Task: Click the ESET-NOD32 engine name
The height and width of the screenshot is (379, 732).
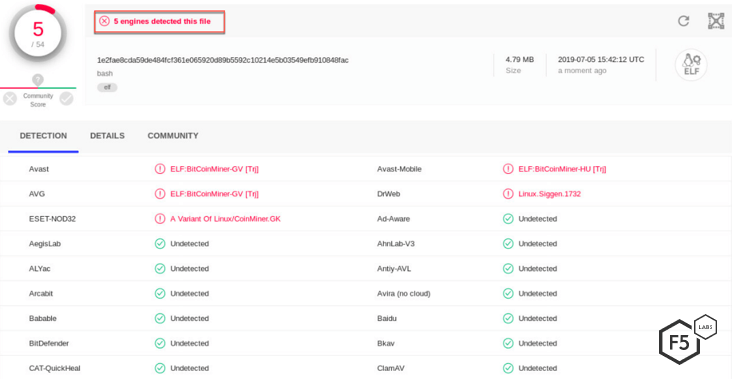Action: click(x=52, y=218)
